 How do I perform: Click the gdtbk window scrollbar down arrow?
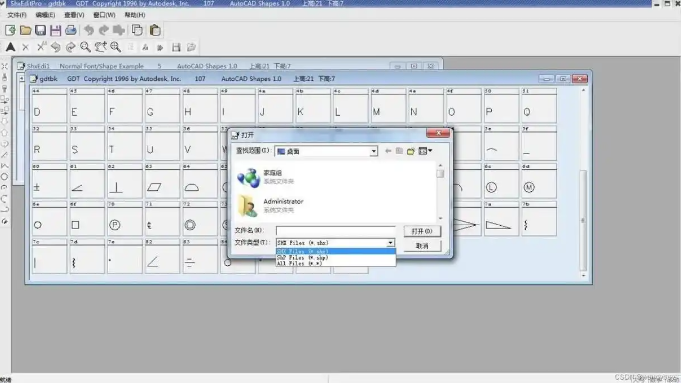point(583,276)
